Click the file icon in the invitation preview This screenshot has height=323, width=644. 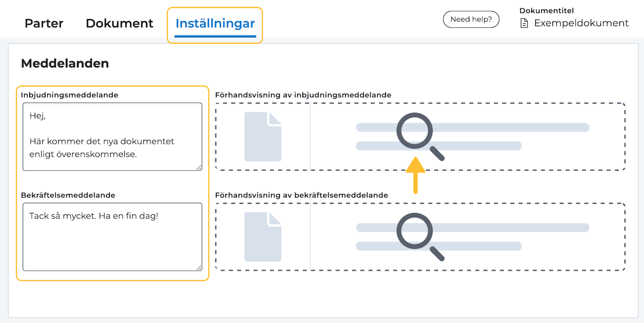[263, 136]
